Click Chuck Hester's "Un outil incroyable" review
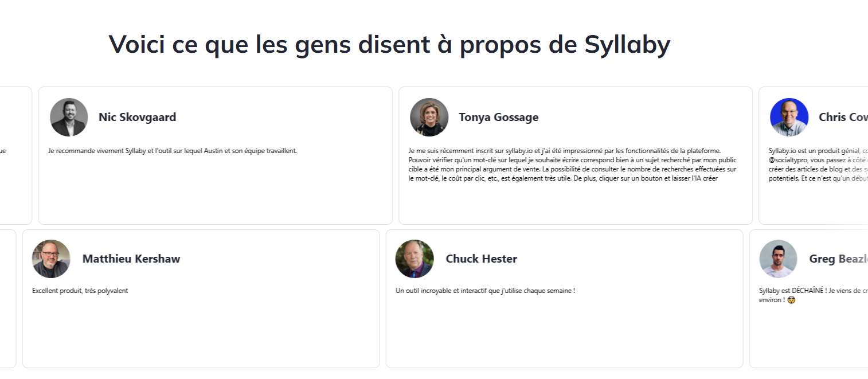The height and width of the screenshot is (379, 868). pyautogui.click(x=484, y=291)
